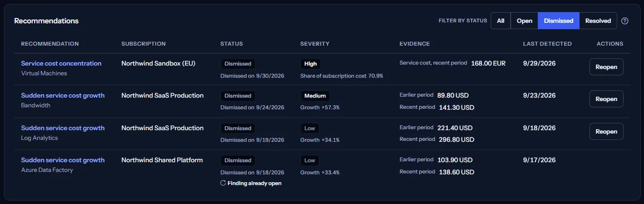644x204 pixels.
Task: Click the Growth +57.3% value
Action: pyautogui.click(x=320, y=107)
